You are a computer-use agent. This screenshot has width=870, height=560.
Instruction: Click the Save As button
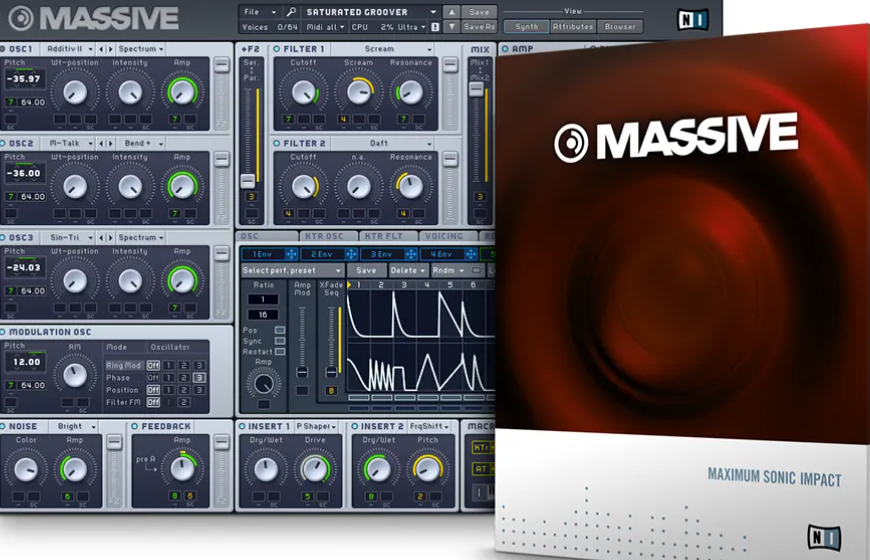(x=479, y=26)
